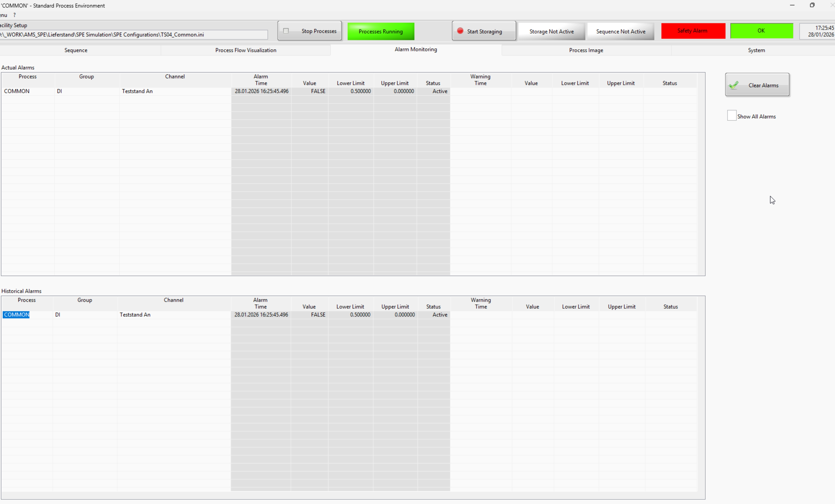This screenshot has width=835, height=504.
Task: Click the Storage Not Active indicator
Action: (551, 32)
